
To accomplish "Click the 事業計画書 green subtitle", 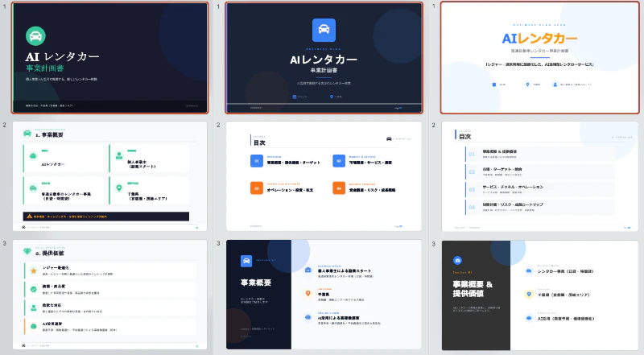I will coord(45,68).
